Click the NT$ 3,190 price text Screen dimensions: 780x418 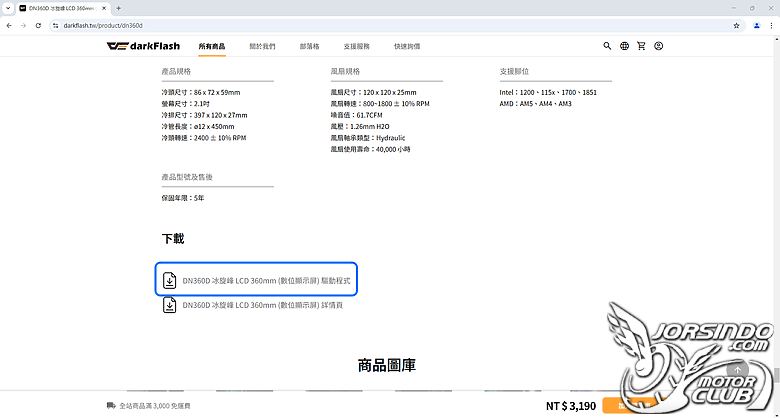(x=571, y=406)
